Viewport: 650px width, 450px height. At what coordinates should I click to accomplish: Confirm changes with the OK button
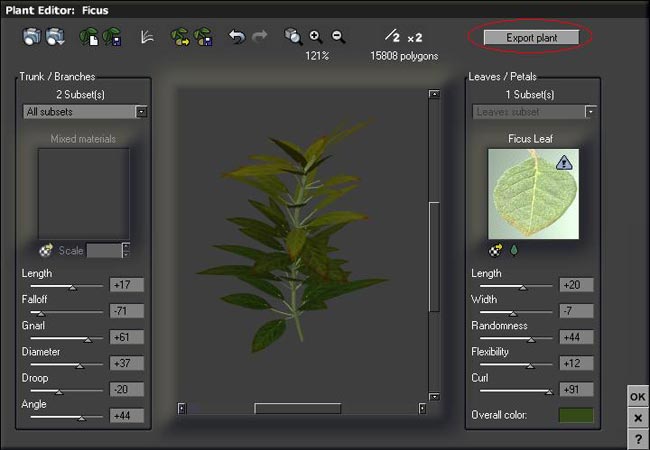638,397
